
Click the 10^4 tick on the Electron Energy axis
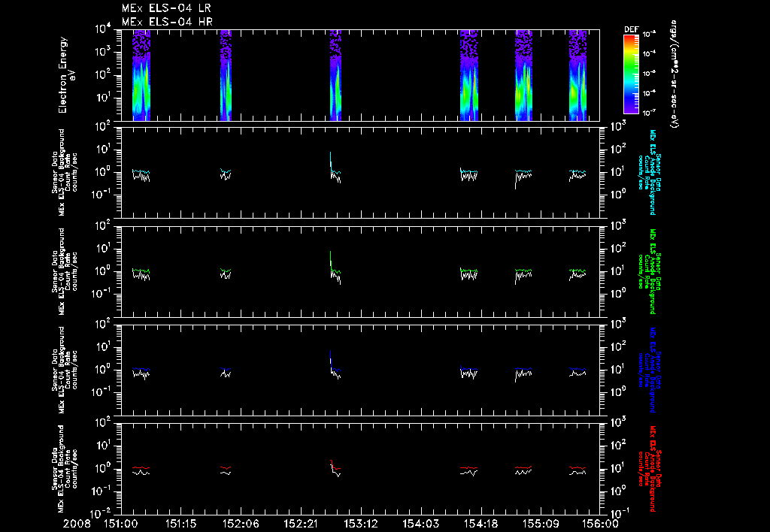click(x=104, y=29)
